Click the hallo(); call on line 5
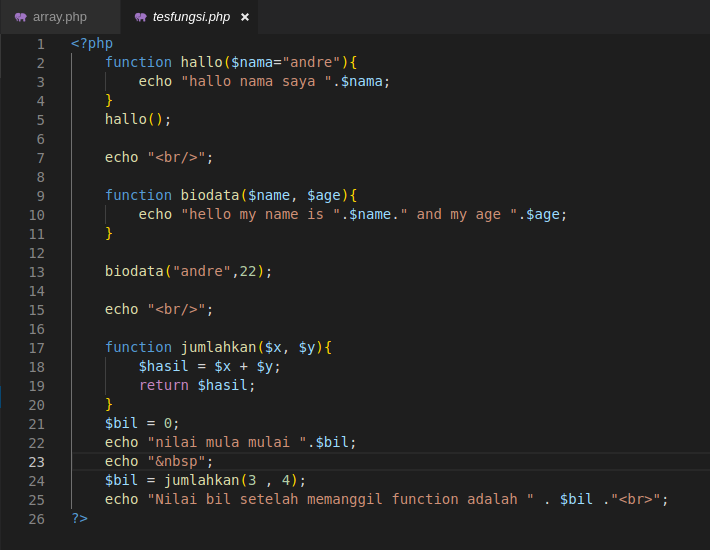Viewport: 710px width, 550px height. click(138, 120)
